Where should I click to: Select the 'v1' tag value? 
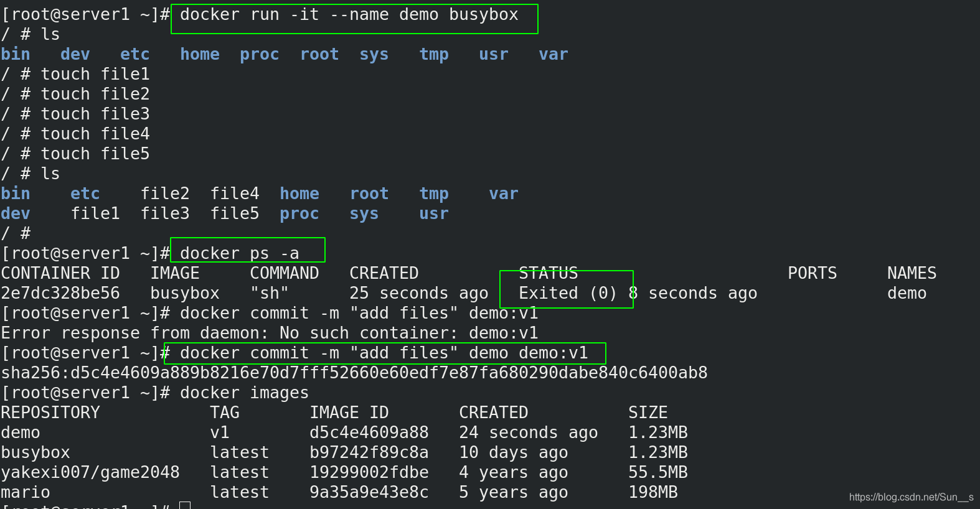point(220,432)
